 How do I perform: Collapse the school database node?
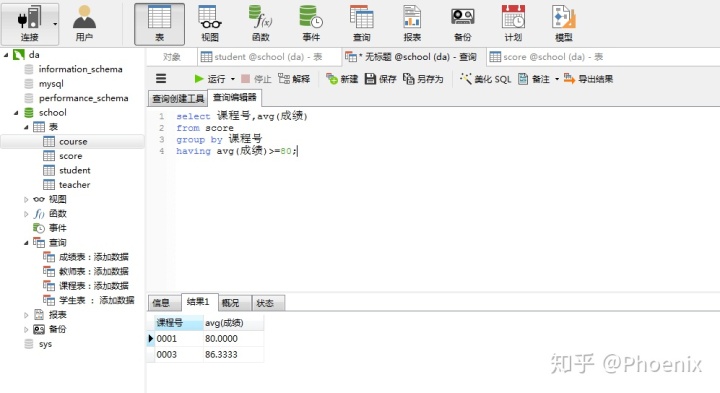16,112
